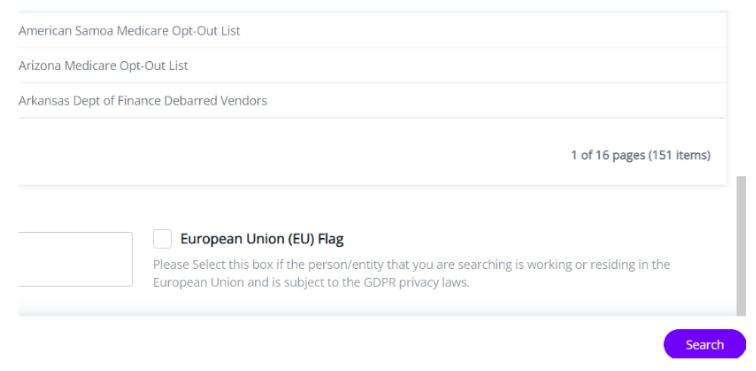Click the vertical scrollbar thumb
This screenshot has width=756, height=371.
pyautogui.click(x=741, y=246)
